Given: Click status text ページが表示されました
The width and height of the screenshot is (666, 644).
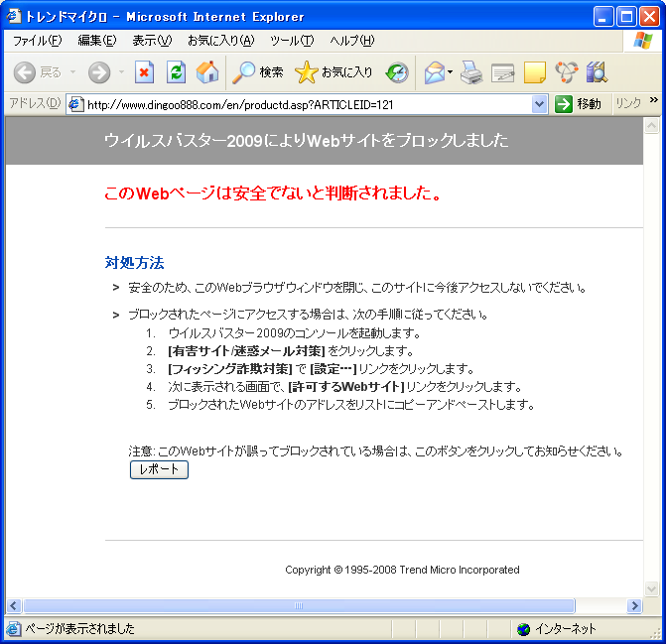Looking at the screenshot, I should pos(79,629).
